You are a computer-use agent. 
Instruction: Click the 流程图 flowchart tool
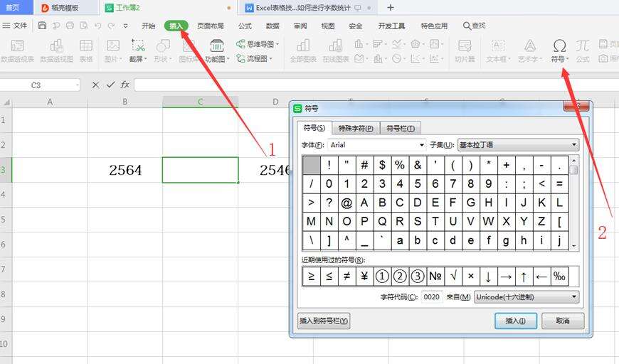pyautogui.click(x=258, y=58)
